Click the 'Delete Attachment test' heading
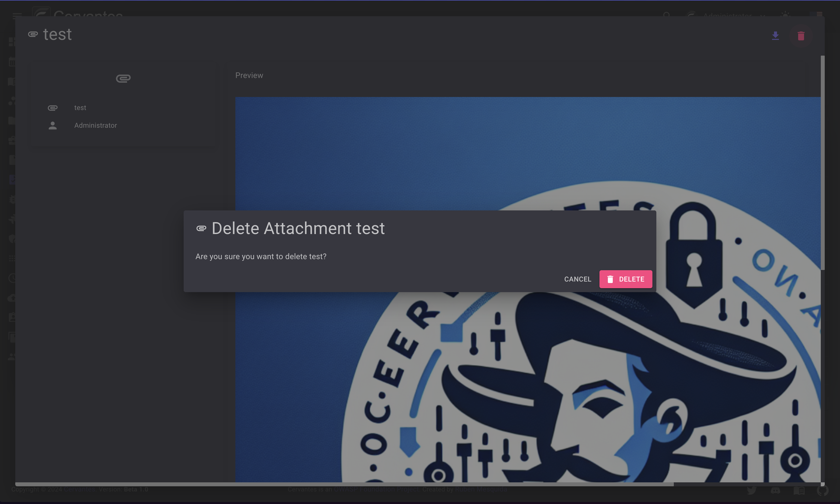 click(298, 228)
